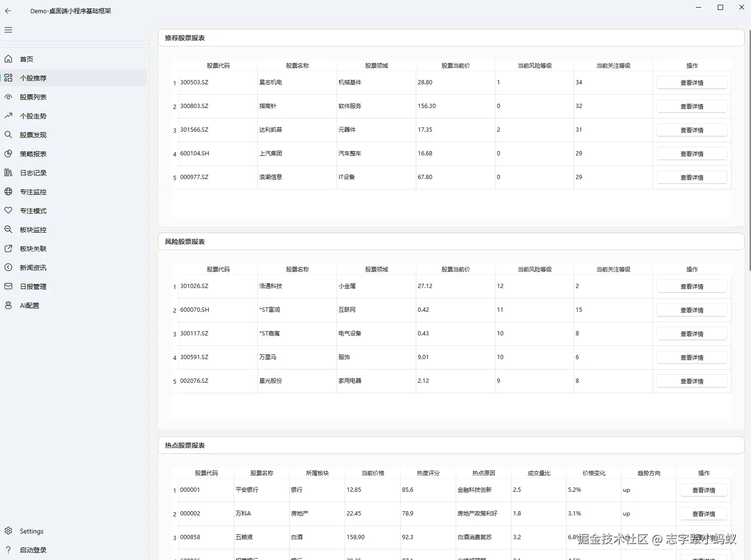Image resolution: width=751 pixels, height=560 pixels.
Task: Click the grid icon beside 个股推荐
Action: pos(8,78)
